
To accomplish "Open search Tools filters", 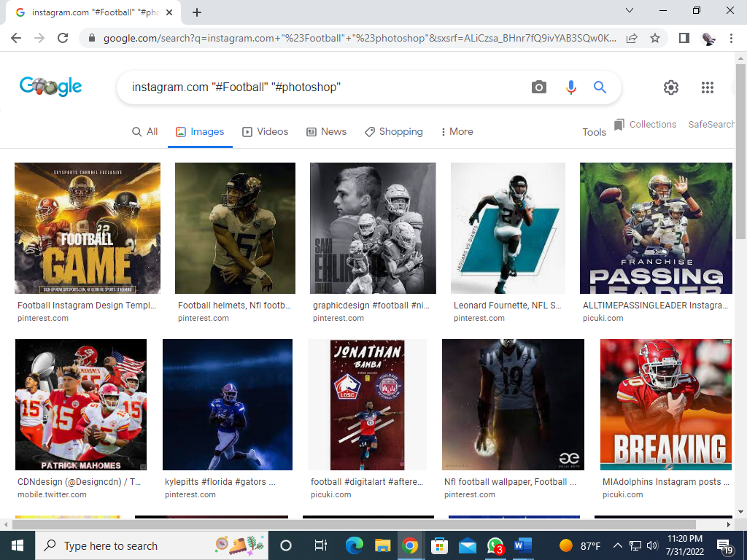I will 594,133.
